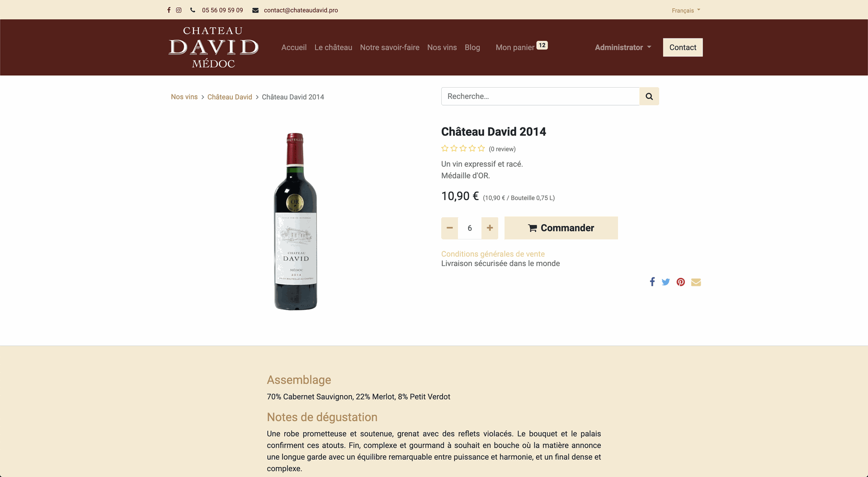This screenshot has width=868, height=477.
Task: Rate the wine with fifth star
Action: [481, 148]
